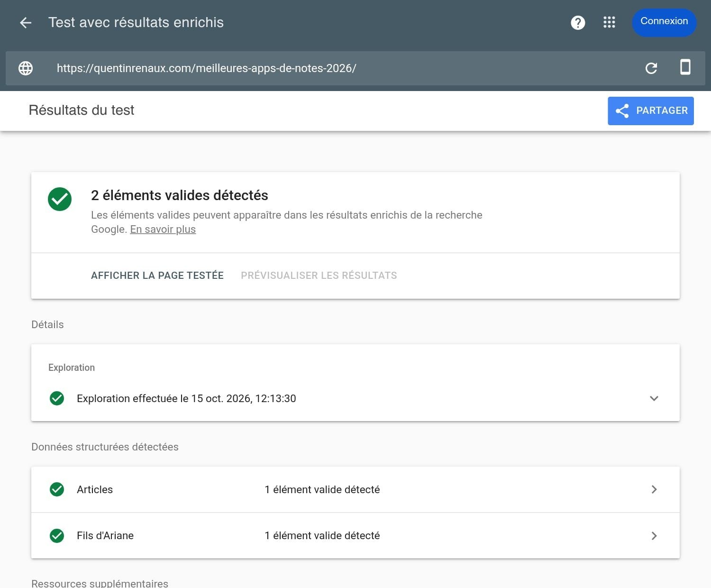This screenshot has width=711, height=588.
Task: Reload the tested URL with refresh icon
Action: 651,68
